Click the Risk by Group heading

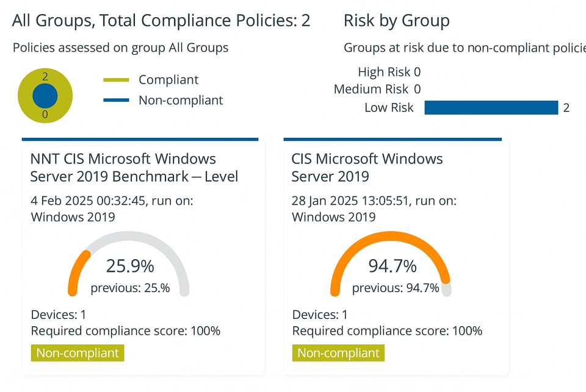[396, 21]
